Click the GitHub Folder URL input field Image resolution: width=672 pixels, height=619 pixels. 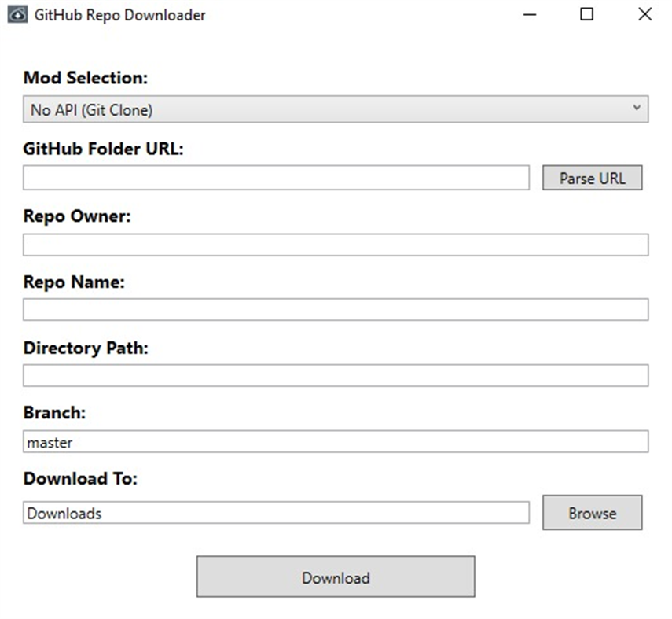point(276,178)
